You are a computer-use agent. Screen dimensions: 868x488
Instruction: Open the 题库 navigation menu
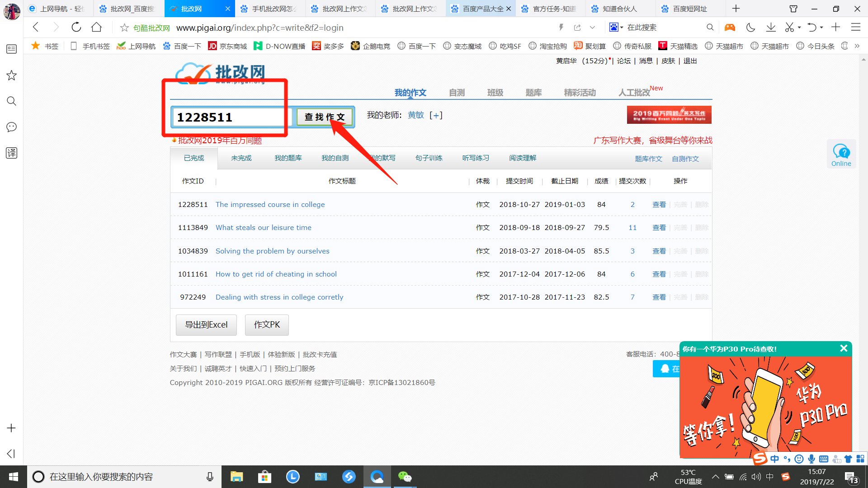pos(533,93)
